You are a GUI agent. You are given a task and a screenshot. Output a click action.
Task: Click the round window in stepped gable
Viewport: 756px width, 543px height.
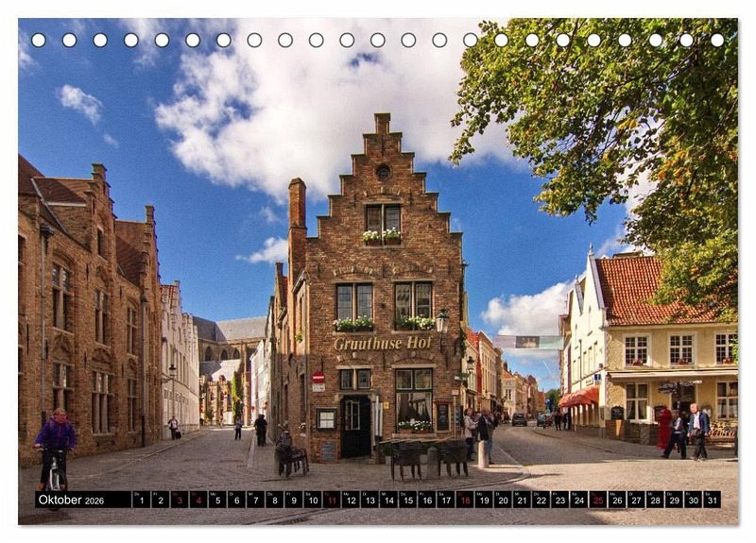click(x=383, y=172)
